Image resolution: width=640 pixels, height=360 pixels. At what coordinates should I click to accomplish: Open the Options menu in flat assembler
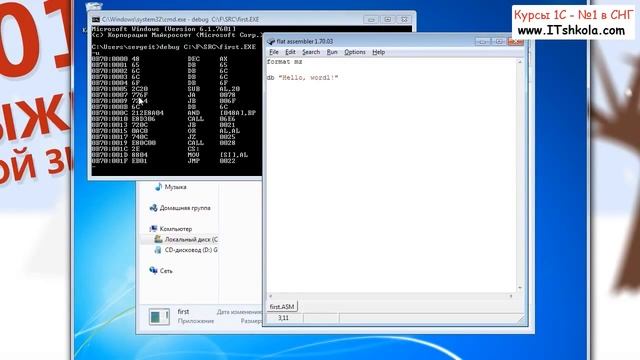click(355, 52)
